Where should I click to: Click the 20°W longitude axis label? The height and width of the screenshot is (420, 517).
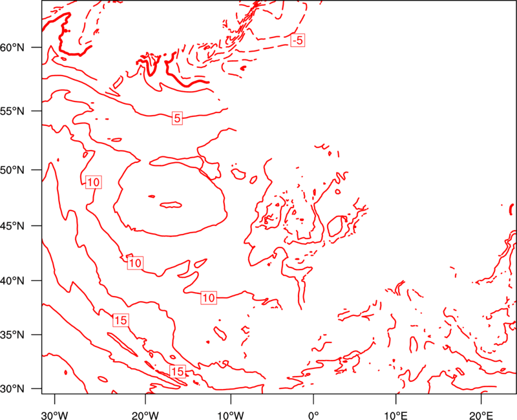point(145,415)
